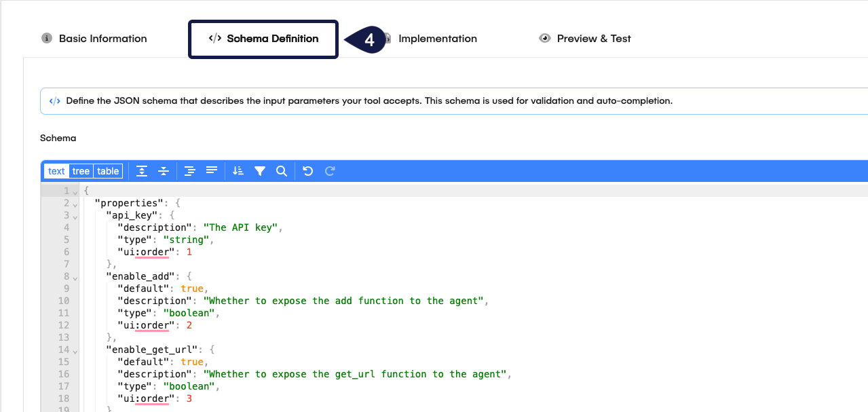The height and width of the screenshot is (412, 868).
Task: Open the Implementation step
Action: 438,38
